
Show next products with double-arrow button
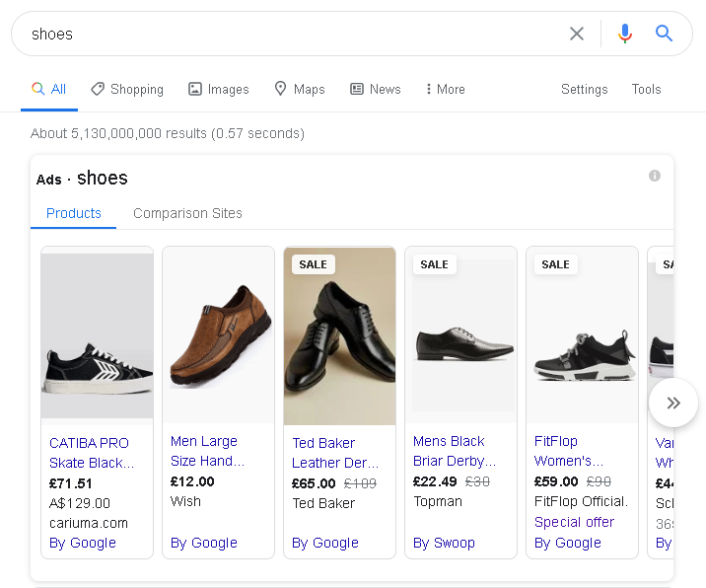coord(673,403)
